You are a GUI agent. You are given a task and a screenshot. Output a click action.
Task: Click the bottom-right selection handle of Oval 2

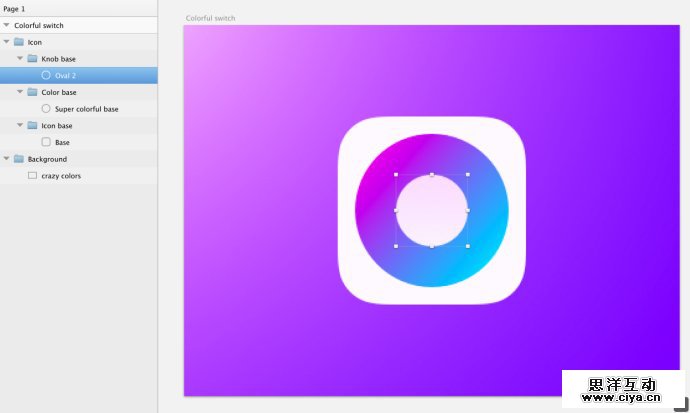coord(467,246)
